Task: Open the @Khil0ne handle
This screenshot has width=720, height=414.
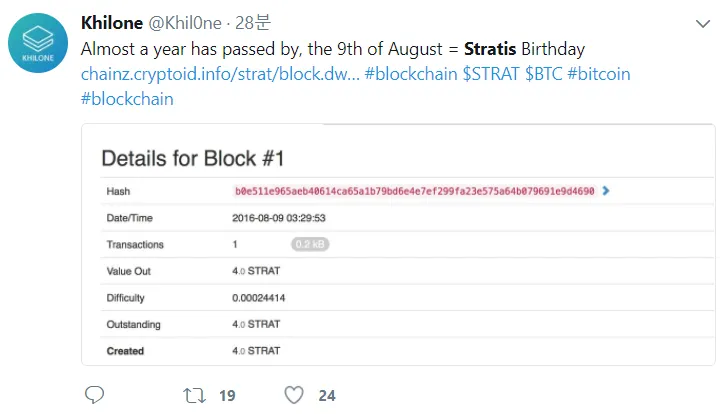Action: (185, 23)
